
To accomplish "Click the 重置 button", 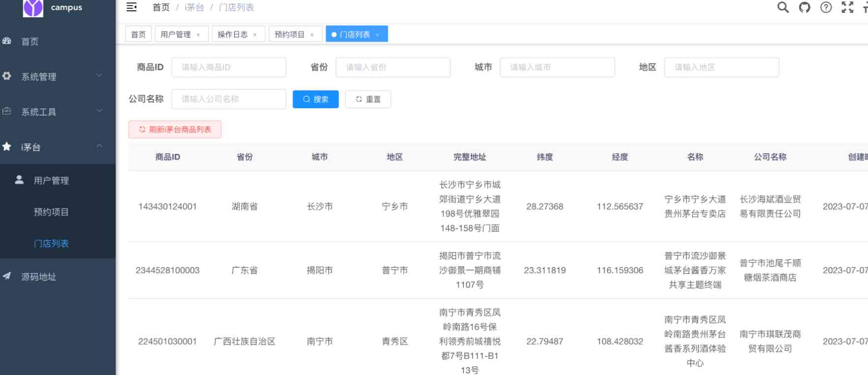I will click(x=368, y=99).
